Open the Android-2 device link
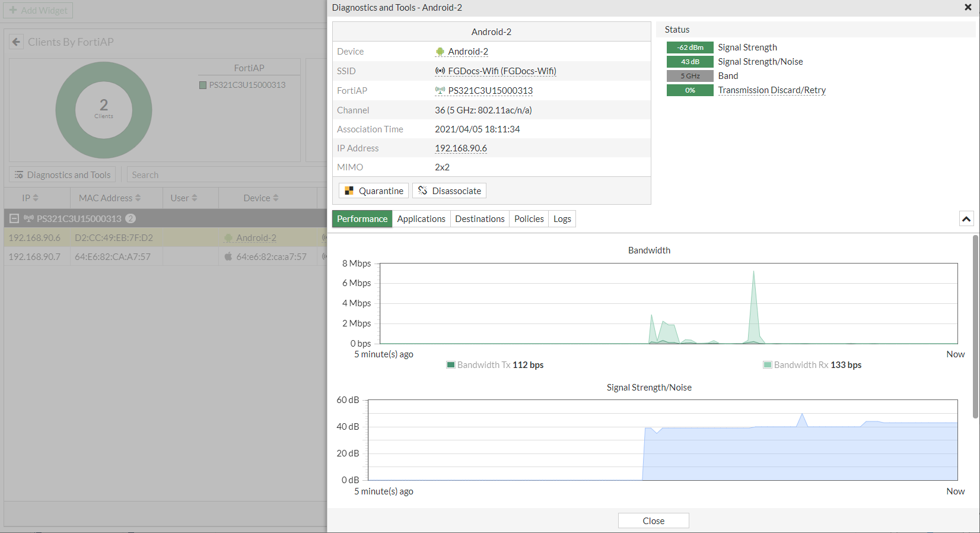Screen dimensions: 980x533 (x=468, y=52)
